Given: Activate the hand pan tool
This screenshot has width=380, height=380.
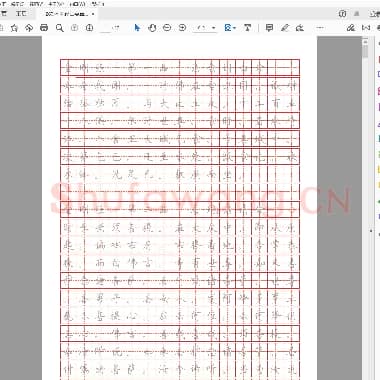Looking at the screenshot, I should tap(152, 28).
